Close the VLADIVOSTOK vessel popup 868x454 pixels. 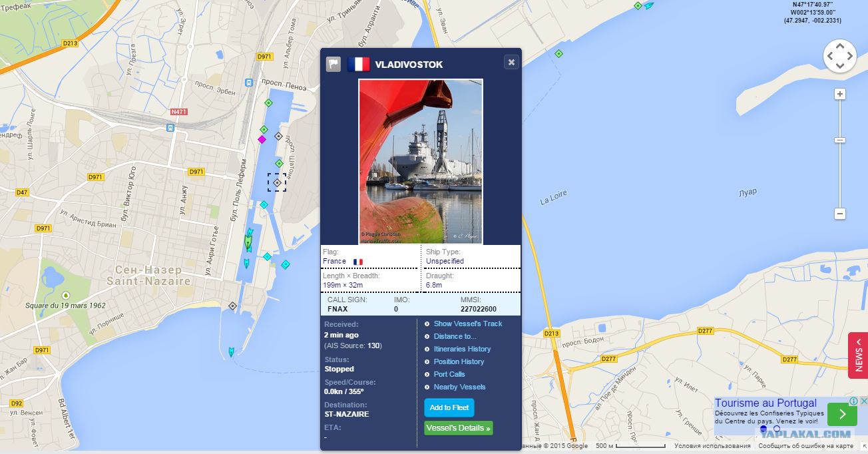click(x=511, y=62)
